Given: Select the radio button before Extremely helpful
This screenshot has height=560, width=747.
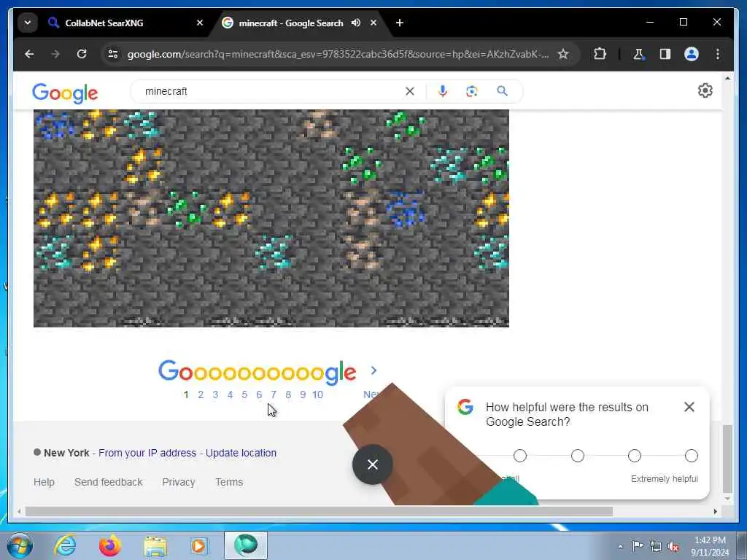Looking at the screenshot, I should (x=634, y=456).
